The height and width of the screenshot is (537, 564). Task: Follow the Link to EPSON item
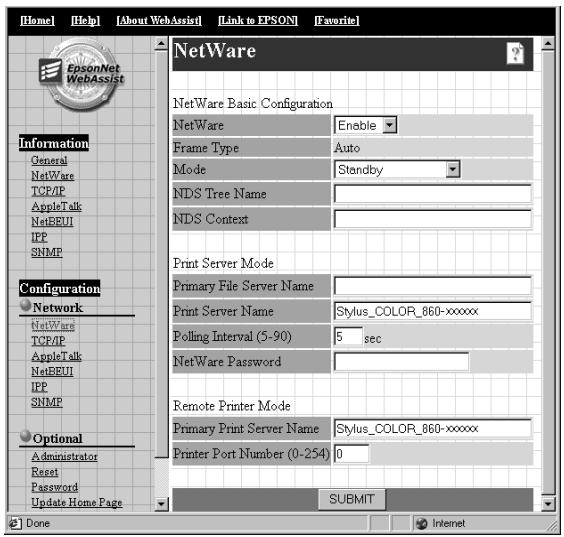point(258,21)
